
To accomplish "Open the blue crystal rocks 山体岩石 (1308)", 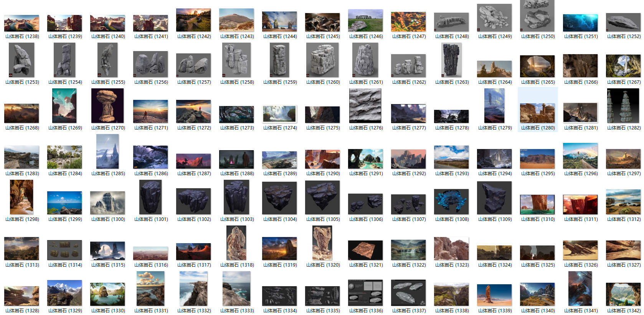I will [451, 201].
